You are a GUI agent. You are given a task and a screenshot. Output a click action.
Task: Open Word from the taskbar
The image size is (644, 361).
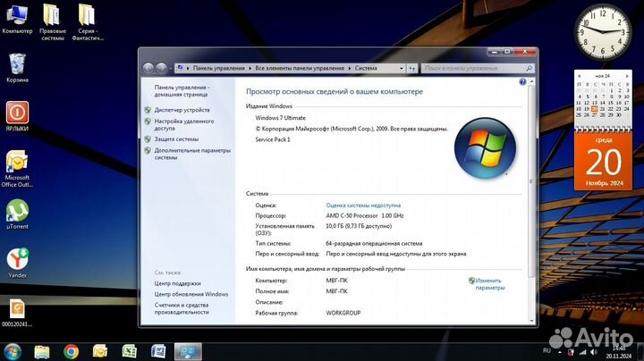[x=158, y=351]
